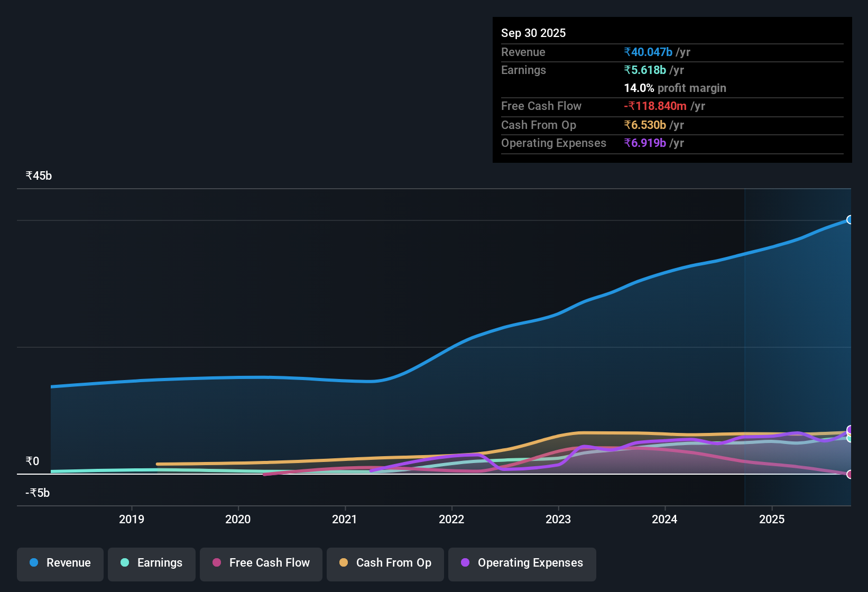The image size is (868, 592).
Task: Click the ₹45b axis label
Action: pos(38,175)
